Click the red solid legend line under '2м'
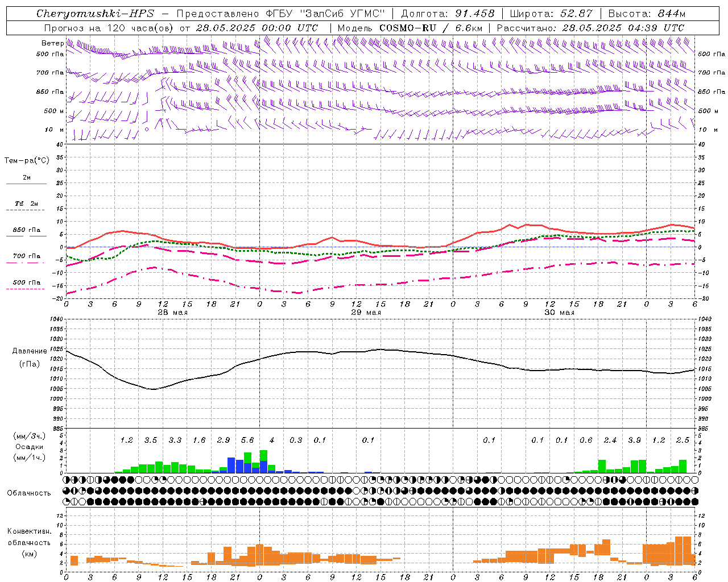This screenshot has width=728, height=582. (26, 184)
